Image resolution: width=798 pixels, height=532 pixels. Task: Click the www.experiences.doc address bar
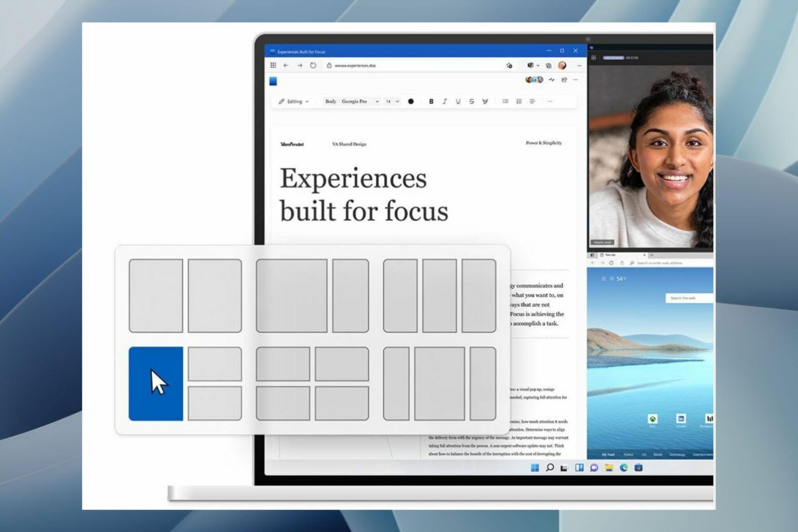coord(355,65)
